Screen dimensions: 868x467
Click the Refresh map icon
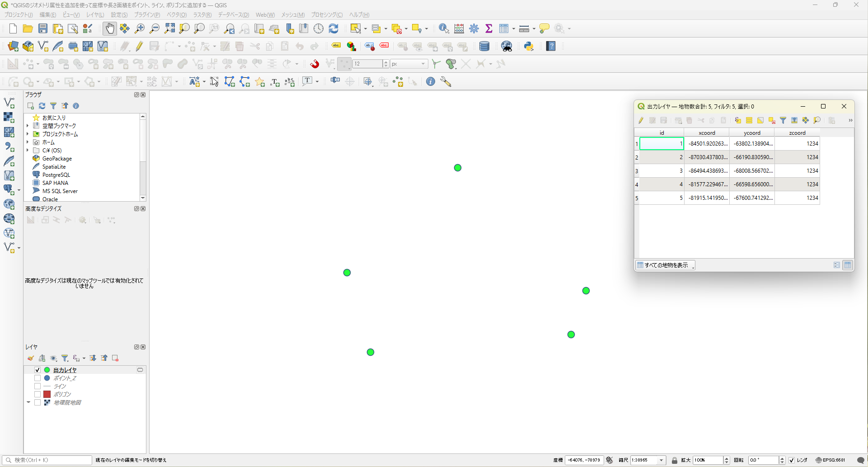coord(333,29)
